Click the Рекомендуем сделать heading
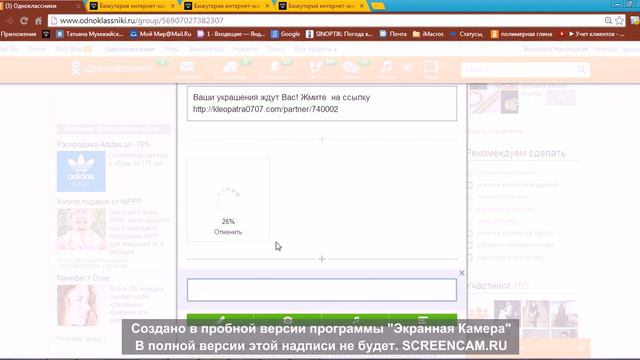 click(516, 153)
